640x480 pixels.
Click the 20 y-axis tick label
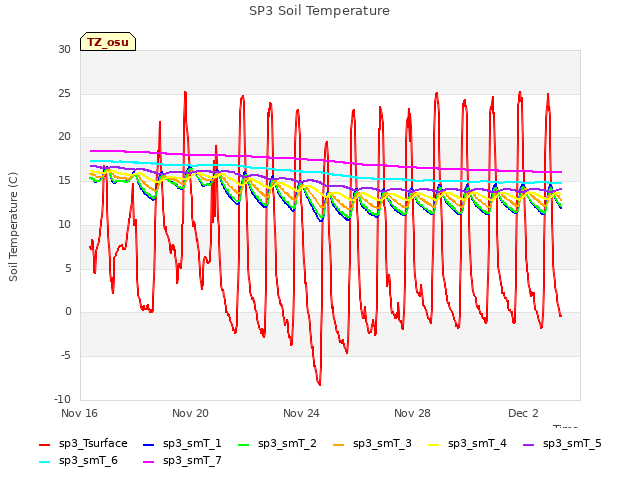(x=64, y=137)
